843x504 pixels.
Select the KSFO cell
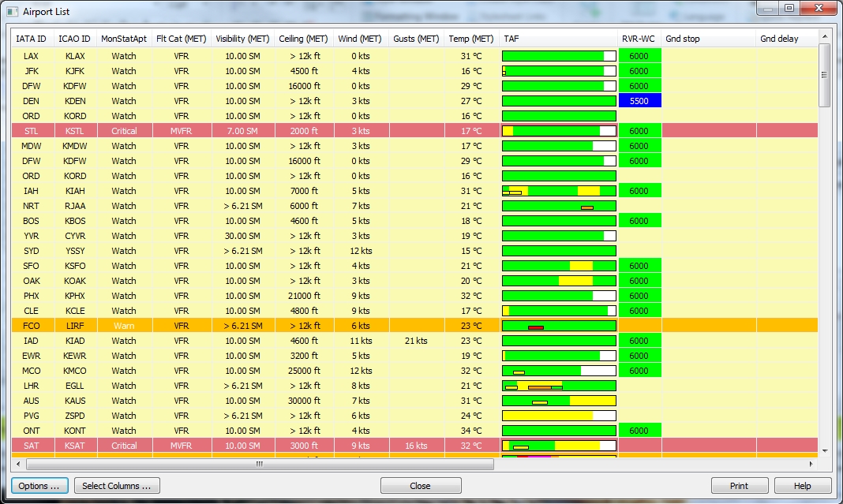coord(75,266)
